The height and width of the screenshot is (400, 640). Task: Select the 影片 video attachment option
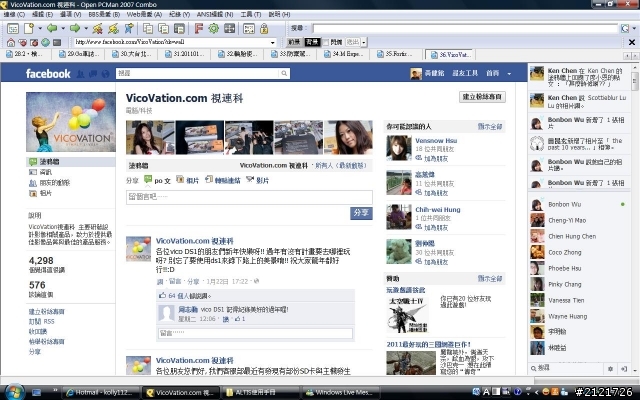(258, 180)
